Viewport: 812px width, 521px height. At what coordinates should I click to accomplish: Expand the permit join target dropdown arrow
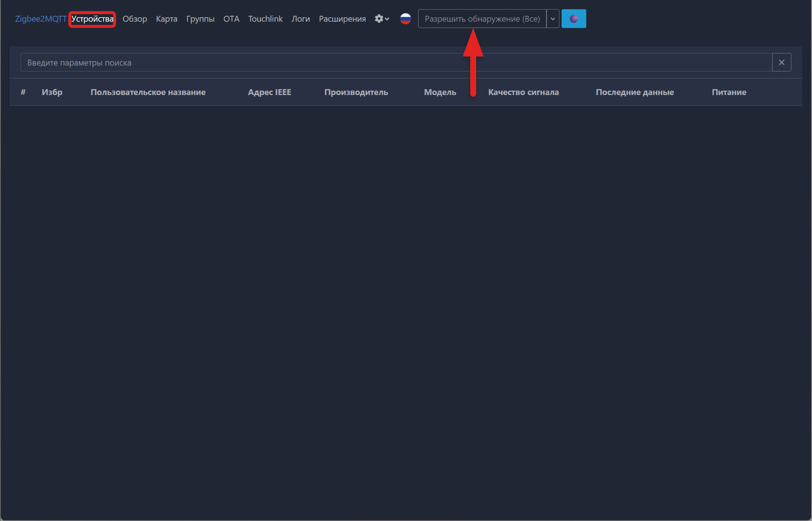[x=553, y=19]
